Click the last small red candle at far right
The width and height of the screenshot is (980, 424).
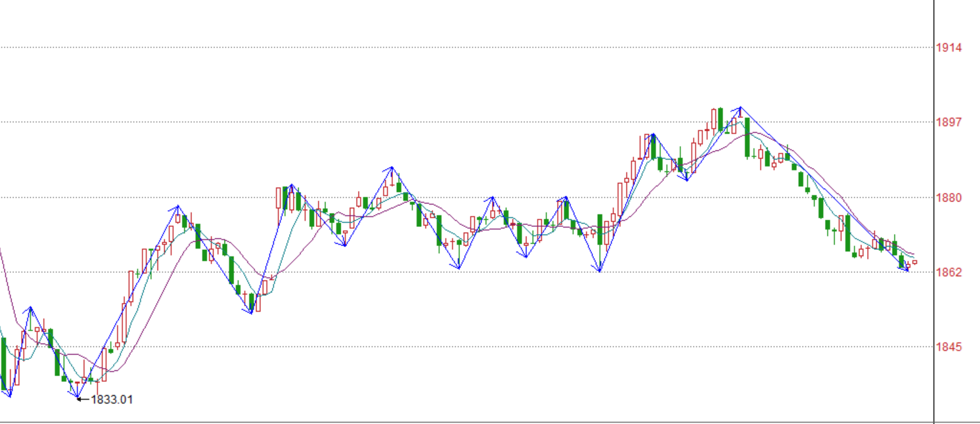[x=915, y=262]
